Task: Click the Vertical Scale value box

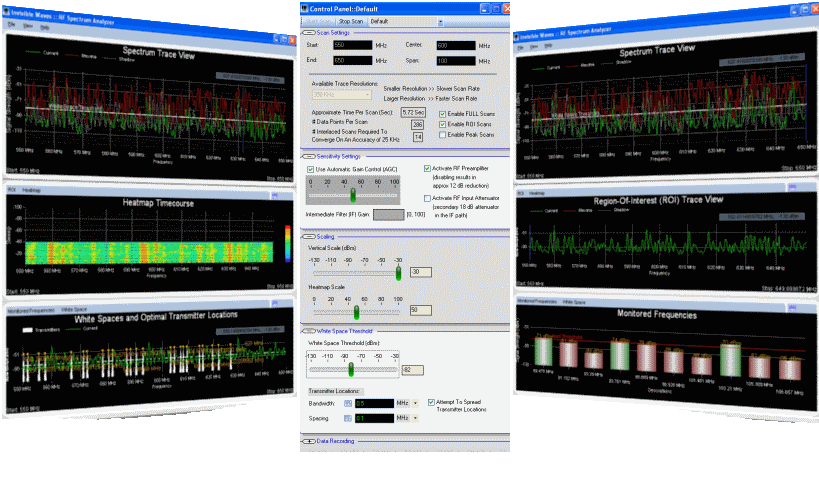Action: (x=421, y=272)
